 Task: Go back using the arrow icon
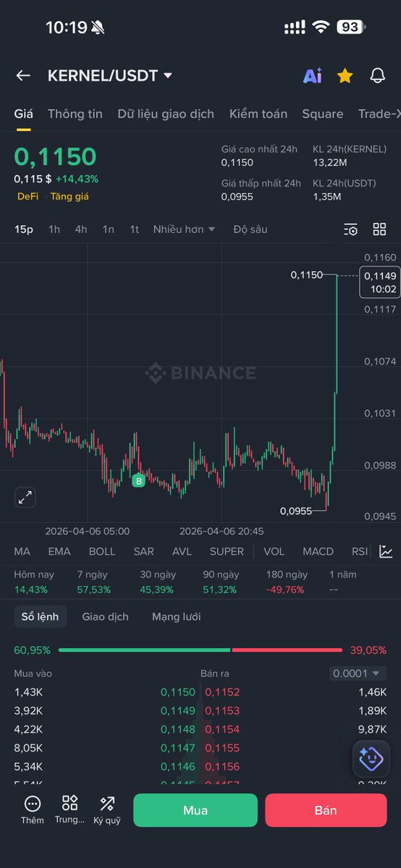click(x=23, y=75)
